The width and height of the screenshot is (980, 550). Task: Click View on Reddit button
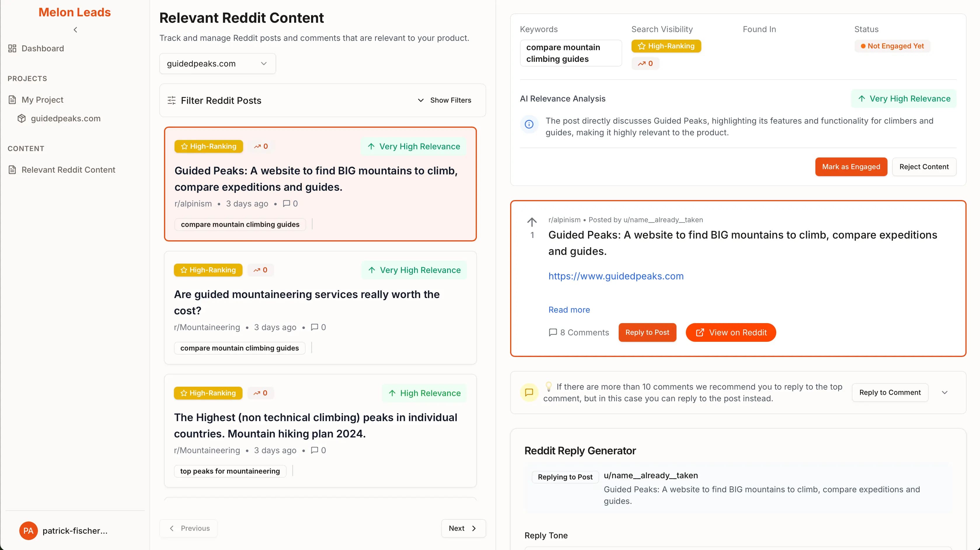(730, 332)
